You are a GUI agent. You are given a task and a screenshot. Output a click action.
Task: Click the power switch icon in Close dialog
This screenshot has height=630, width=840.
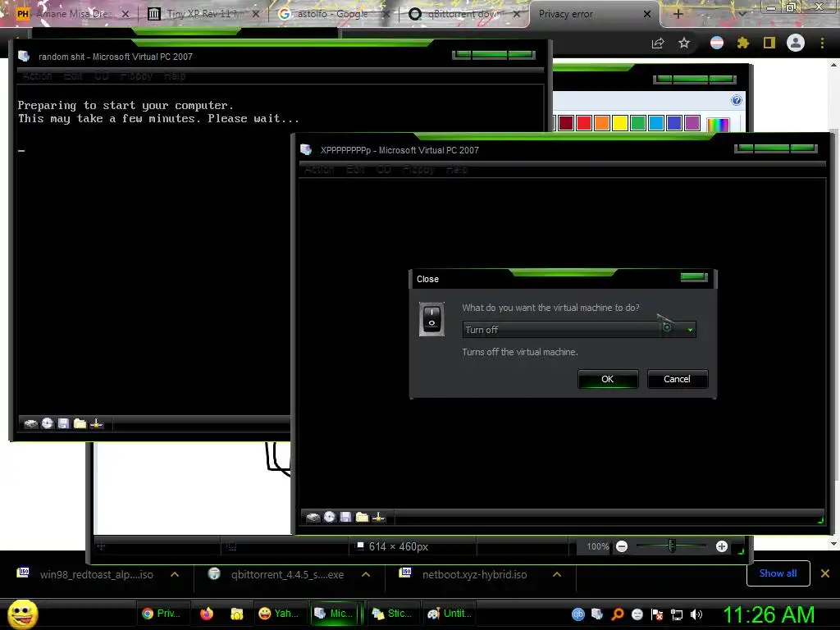click(431, 319)
